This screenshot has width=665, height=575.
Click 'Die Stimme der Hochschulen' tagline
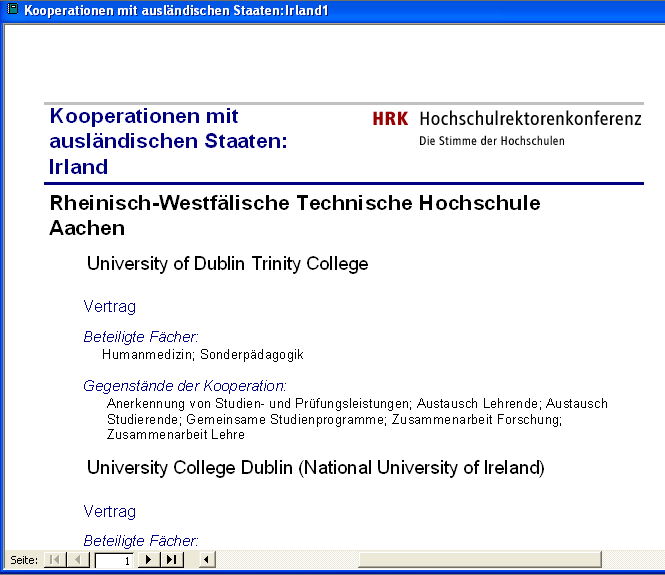coord(492,141)
